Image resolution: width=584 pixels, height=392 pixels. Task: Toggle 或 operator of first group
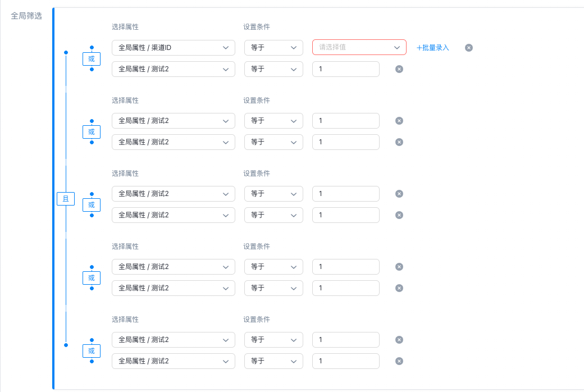91,59
